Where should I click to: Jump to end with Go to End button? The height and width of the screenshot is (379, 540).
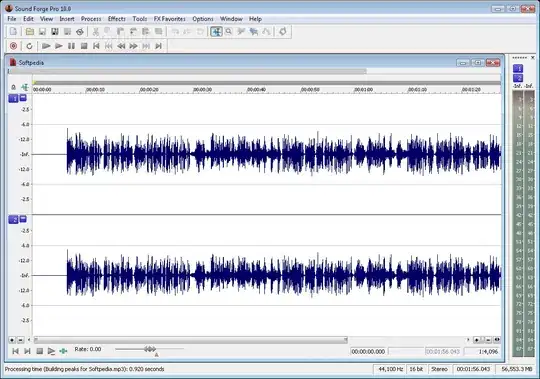tap(158, 46)
